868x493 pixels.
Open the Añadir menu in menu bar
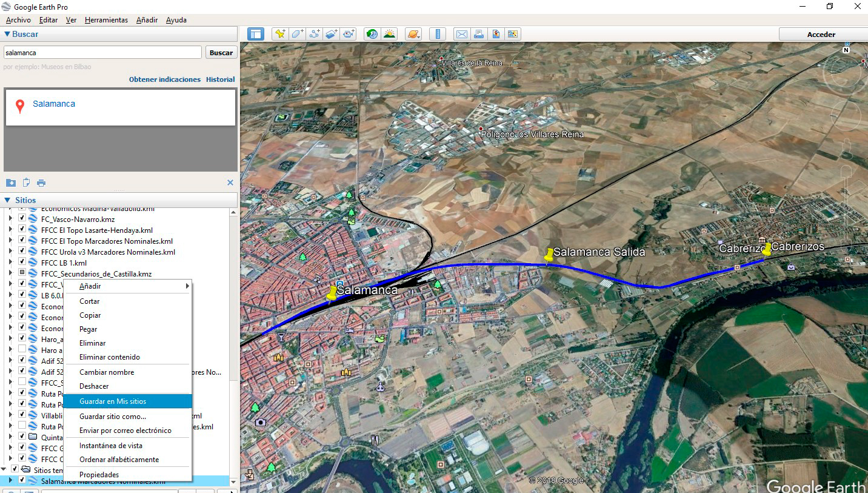click(x=147, y=20)
